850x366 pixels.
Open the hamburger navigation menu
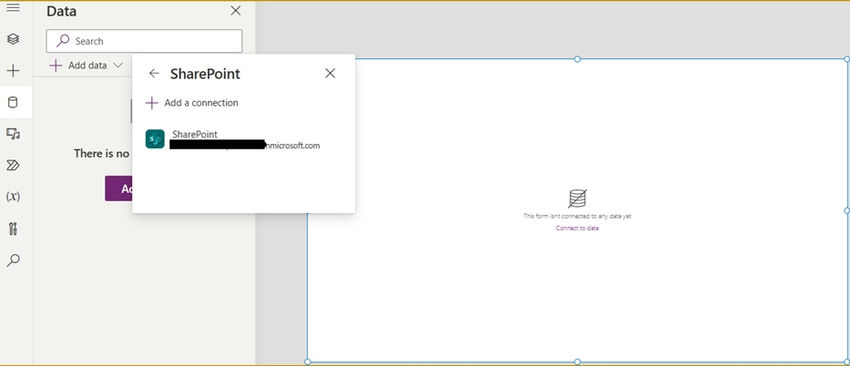(x=13, y=8)
